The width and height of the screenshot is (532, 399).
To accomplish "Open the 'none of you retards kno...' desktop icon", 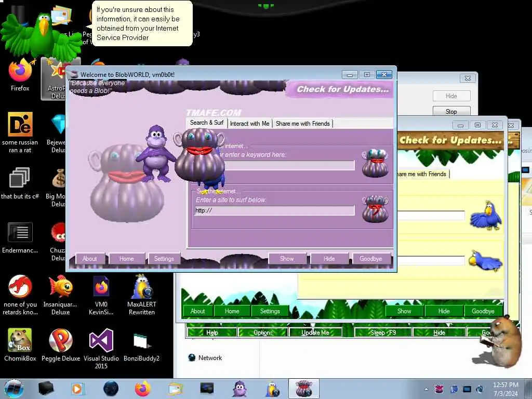I will 20,295.
